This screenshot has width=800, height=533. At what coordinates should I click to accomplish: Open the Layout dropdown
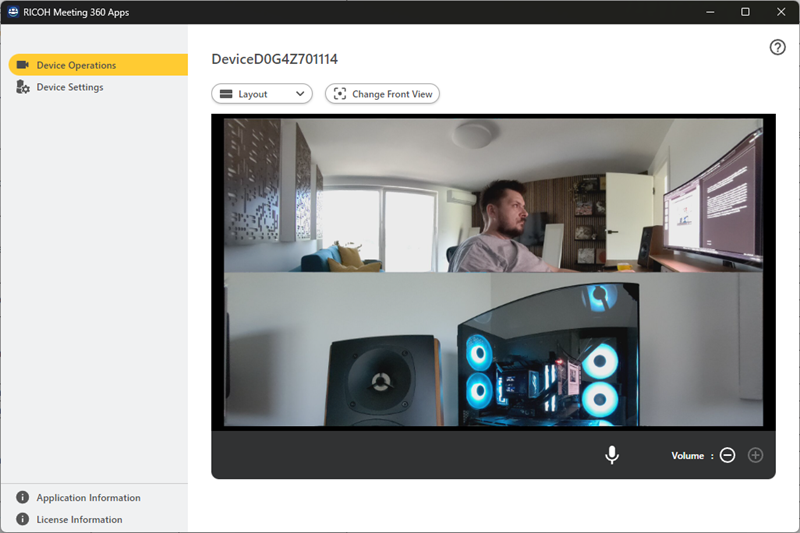tap(261, 94)
